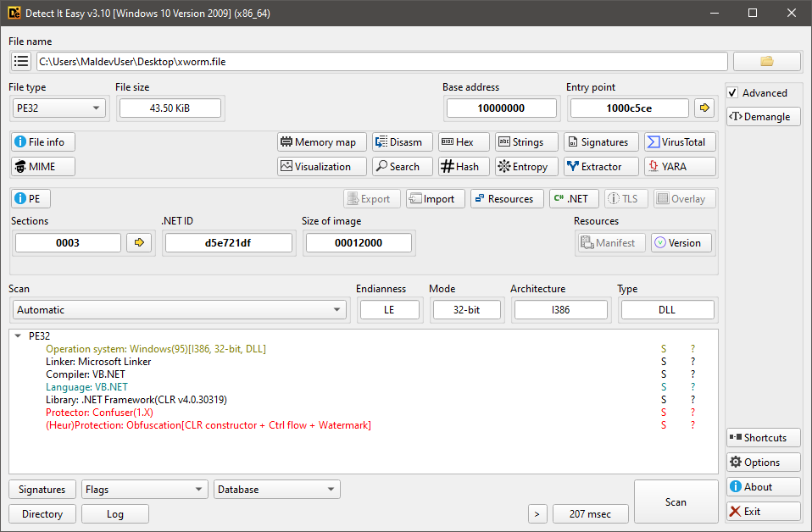
Task: Click the recent files list icon
Action: pos(22,62)
